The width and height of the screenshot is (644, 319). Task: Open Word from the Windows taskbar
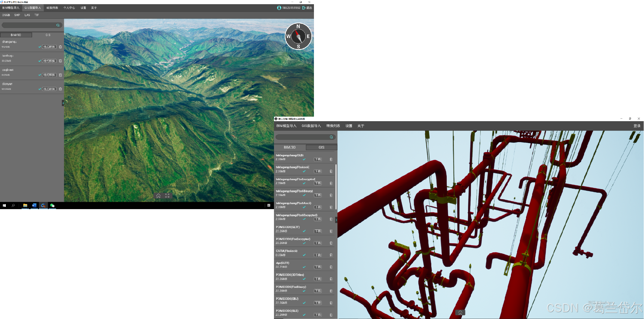(34, 205)
